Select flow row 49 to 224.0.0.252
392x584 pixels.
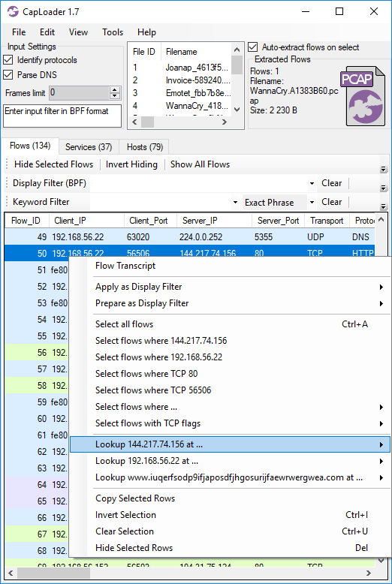[189, 237]
